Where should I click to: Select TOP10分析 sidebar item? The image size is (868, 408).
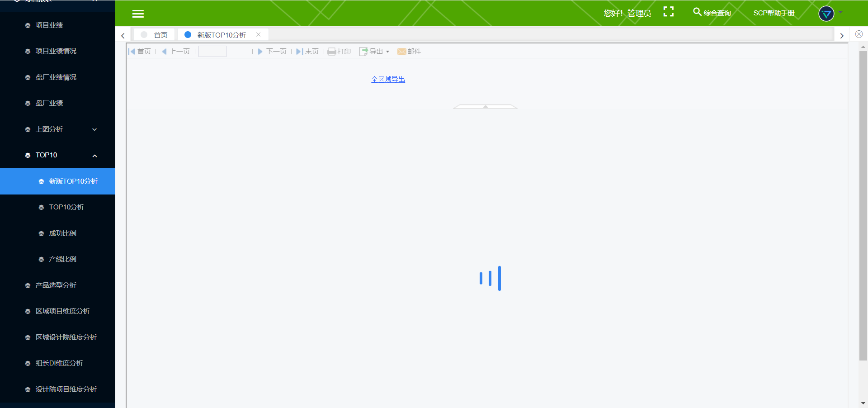pyautogui.click(x=66, y=207)
